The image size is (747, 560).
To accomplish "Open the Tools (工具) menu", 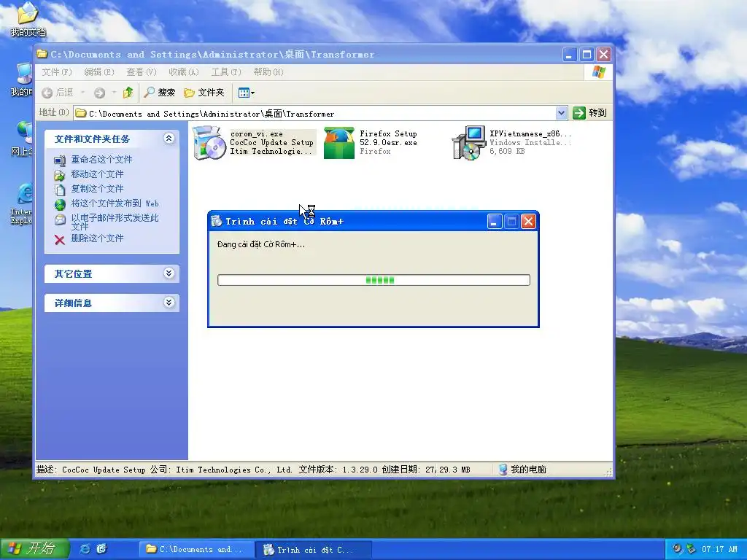I will 226,72.
